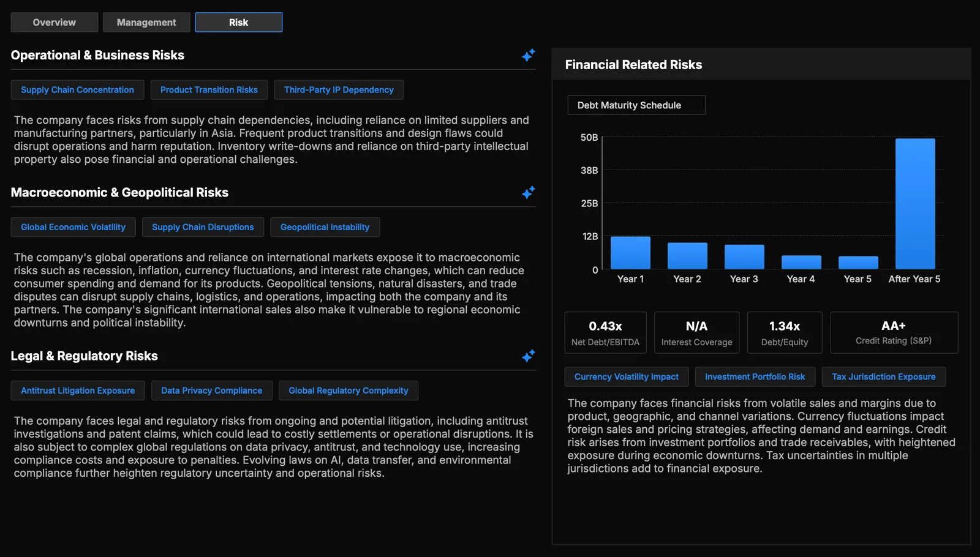This screenshot has width=980, height=557.
Task: Open the Overview tab
Action: (x=55, y=22)
